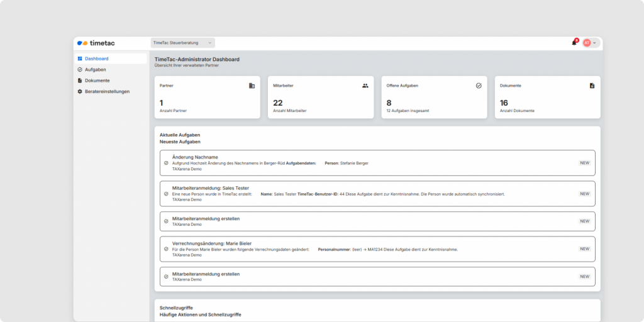Mark Änderung Nachname task as done
Image resolution: width=644 pixels, height=322 pixels.
[166, 163]
